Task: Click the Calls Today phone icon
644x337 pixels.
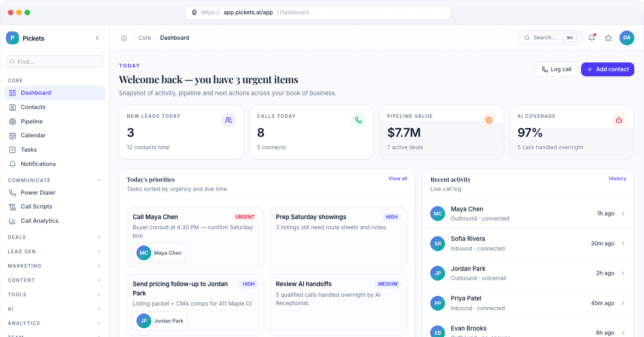Action: [359, 120]
